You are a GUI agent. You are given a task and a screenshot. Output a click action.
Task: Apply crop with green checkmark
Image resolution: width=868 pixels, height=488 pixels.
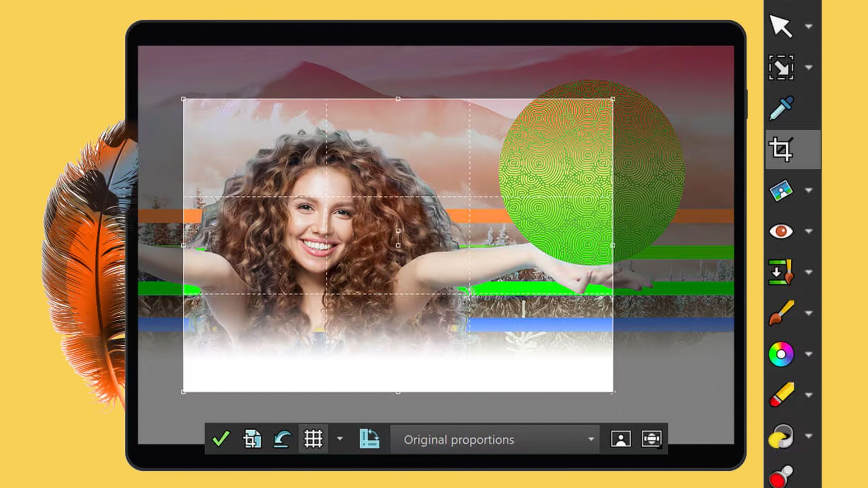click(x=221, y=439)
